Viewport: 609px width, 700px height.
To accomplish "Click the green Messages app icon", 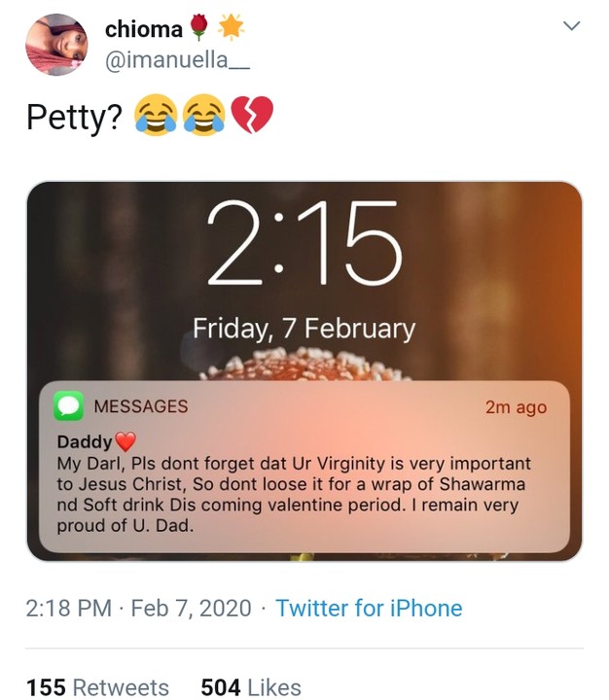I will (68, 406).
